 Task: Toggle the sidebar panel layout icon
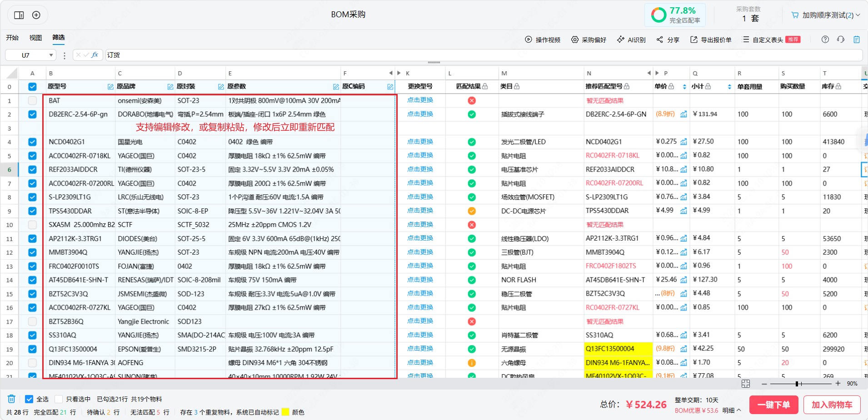[19, 15]
